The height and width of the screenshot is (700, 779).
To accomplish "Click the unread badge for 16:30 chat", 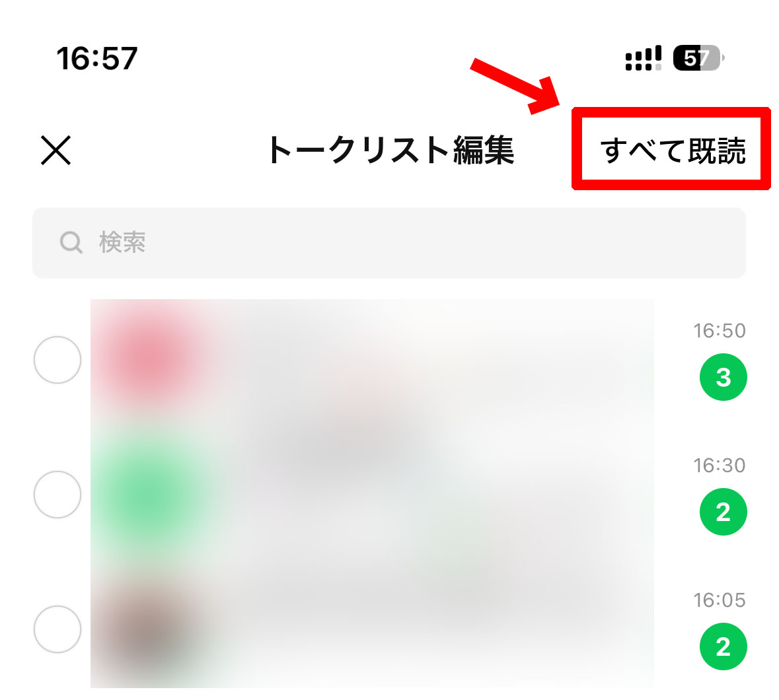I will [x=723, y=512].
